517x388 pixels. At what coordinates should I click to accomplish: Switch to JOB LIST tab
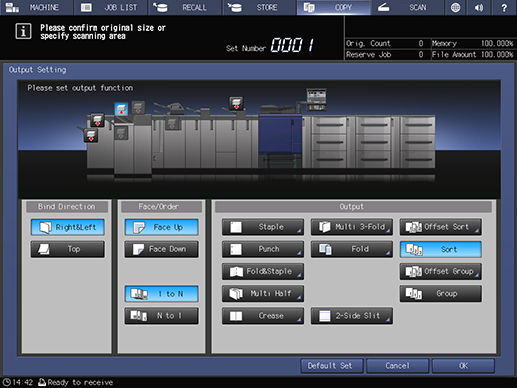(111, 7)
